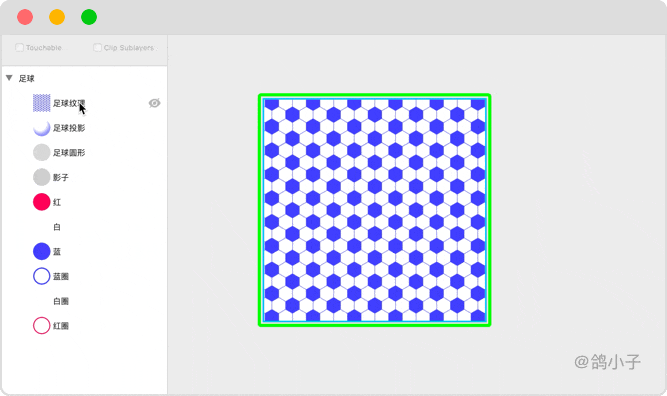The image size is (667, 396).
Task: Minimize window with yellow button
Action: pos(57,17)
